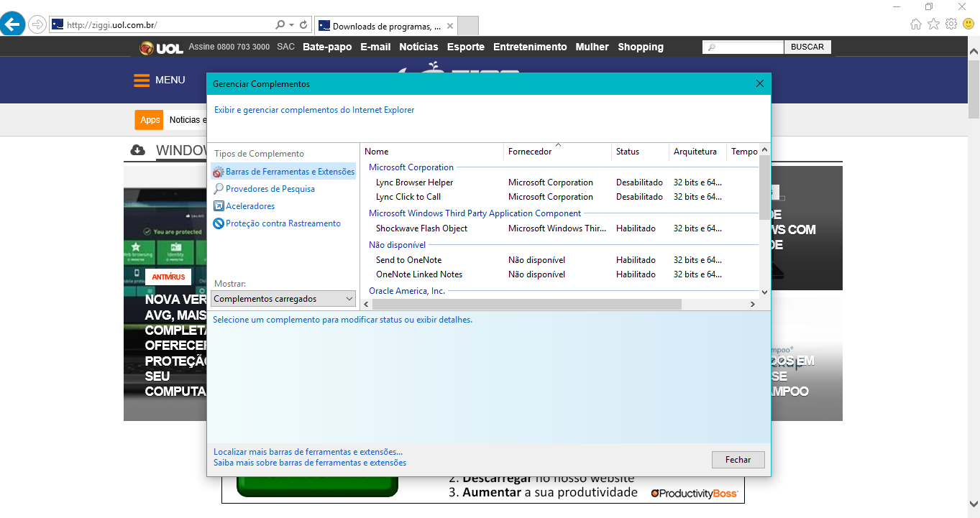
Task: Sort by the Fornecedor column header
Action: [558, 152]
